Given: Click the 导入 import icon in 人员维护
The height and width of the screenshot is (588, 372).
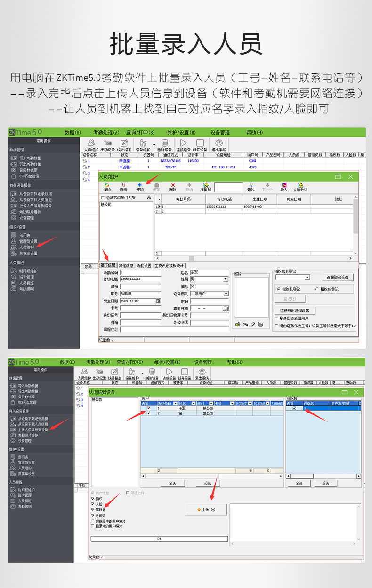Looking at the screenshot, I should [283, 185].
